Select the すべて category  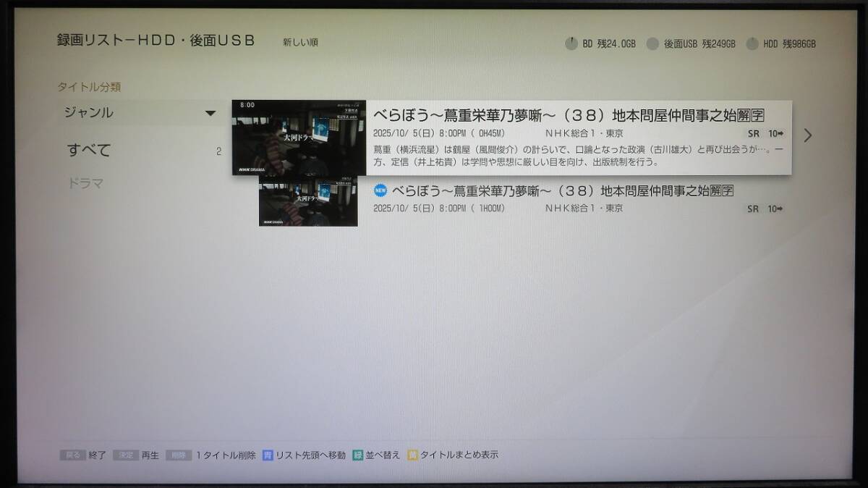pos(89,151)
